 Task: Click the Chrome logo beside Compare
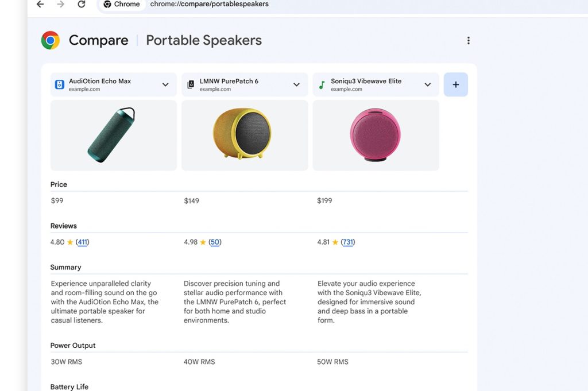[x=51, y=40]
